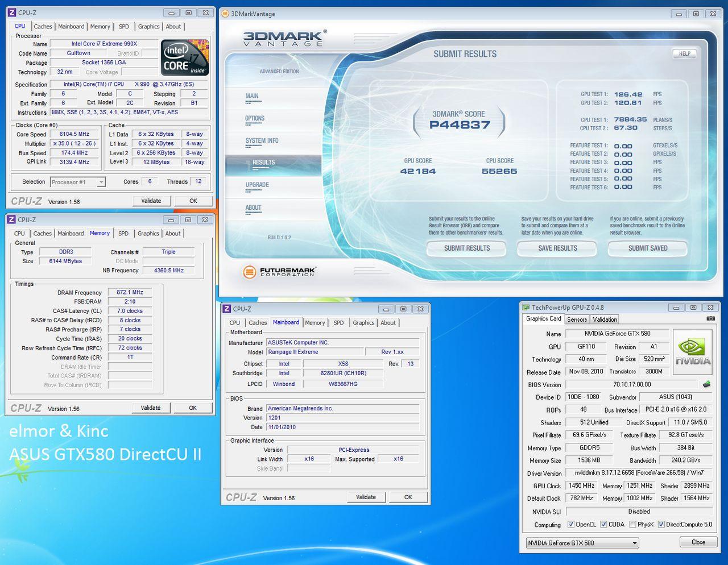728x565 pixels.
Task: Toggle the OpenCL checkbox in GPU-Z
Action: 570,524
